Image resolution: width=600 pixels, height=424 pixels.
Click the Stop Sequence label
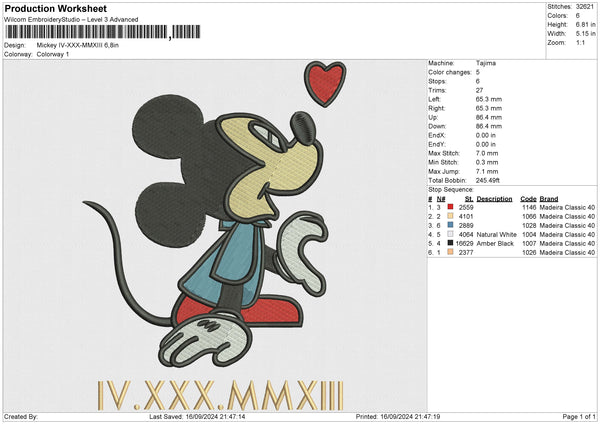tap(451, 188)
